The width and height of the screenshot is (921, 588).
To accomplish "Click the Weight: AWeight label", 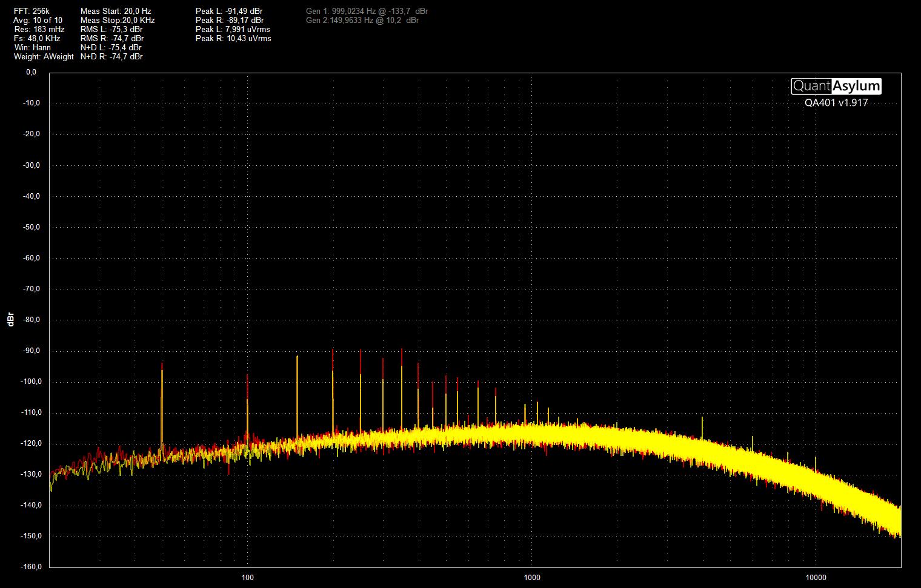I will click(x=44, y=56).
